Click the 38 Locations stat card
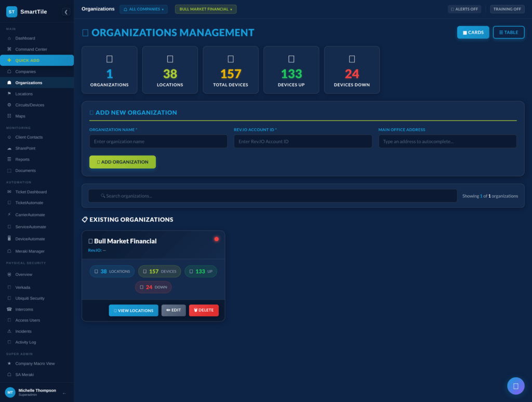 click(x=170, y=70)
